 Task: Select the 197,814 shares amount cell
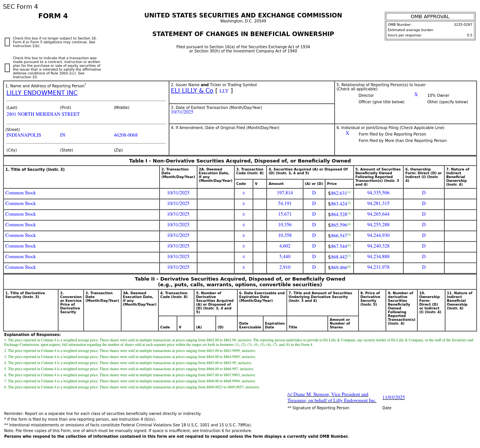[284, 193]
